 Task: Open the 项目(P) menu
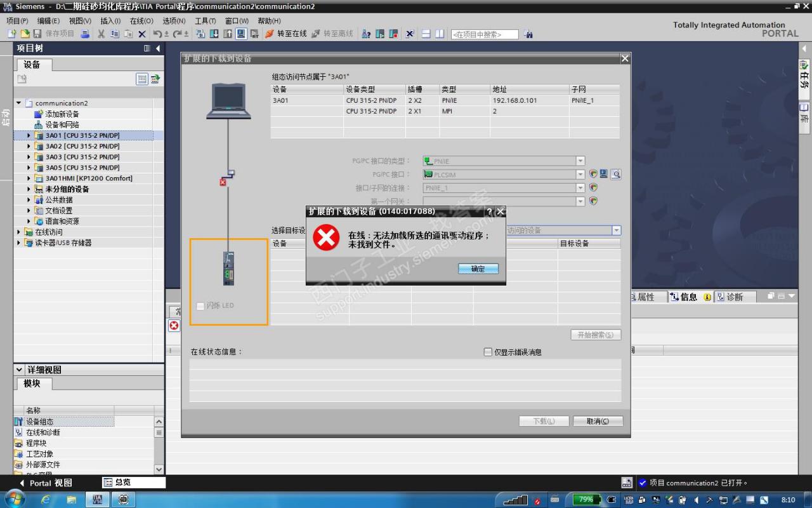click(17, 21)
